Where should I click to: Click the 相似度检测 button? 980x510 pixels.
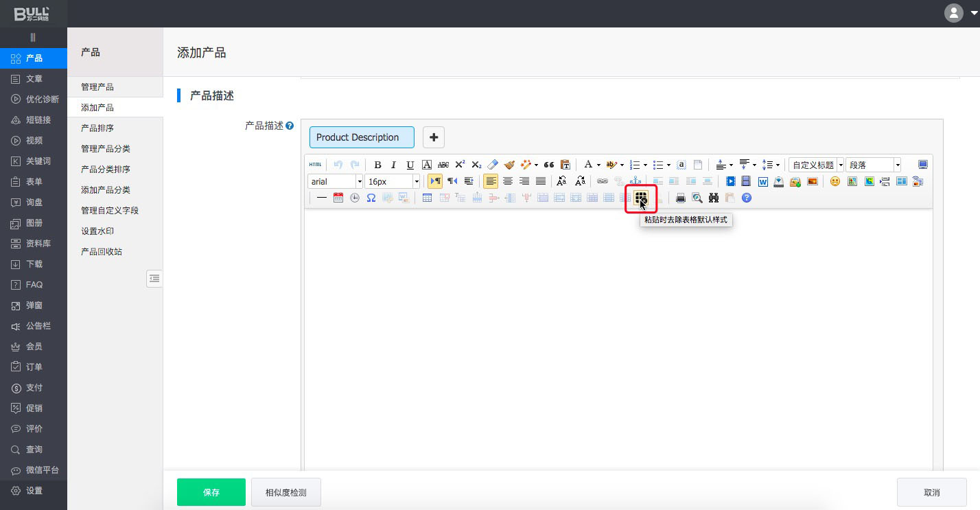point(285,492)
